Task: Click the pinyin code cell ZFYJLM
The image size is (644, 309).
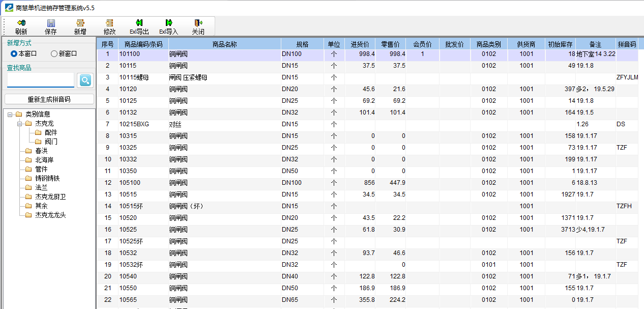Action: (627, 77)
